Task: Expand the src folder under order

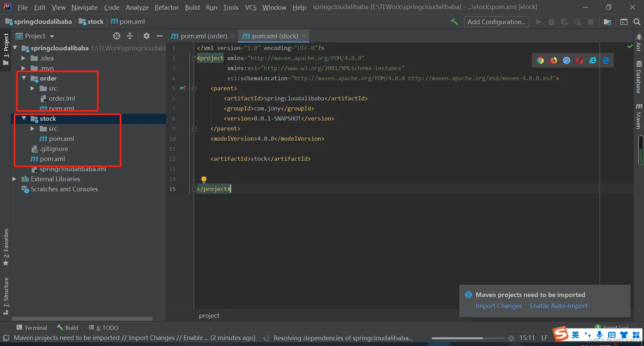Action: click(x=33, y=88)
